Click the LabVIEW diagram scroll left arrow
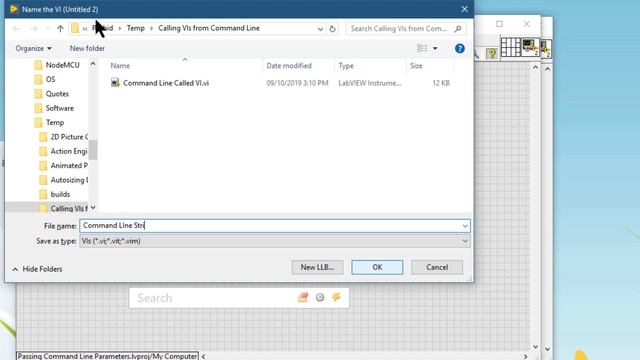 (x=203, y=356)
